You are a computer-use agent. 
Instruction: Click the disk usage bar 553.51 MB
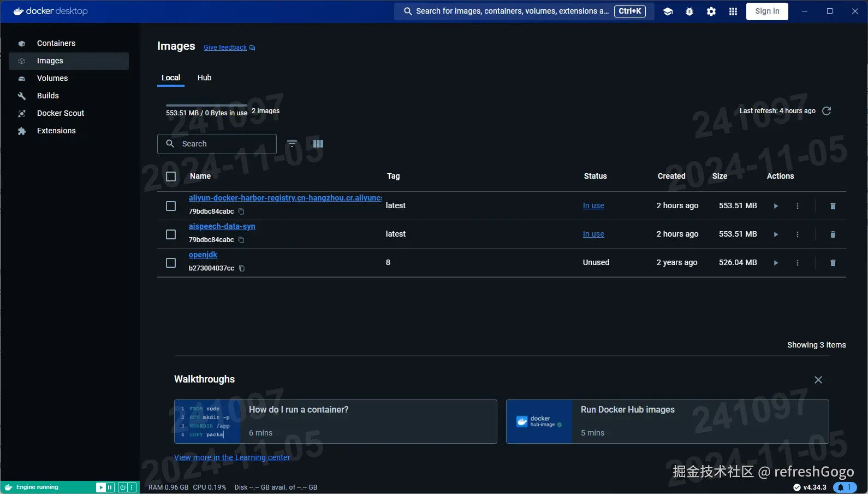point(206,105)
